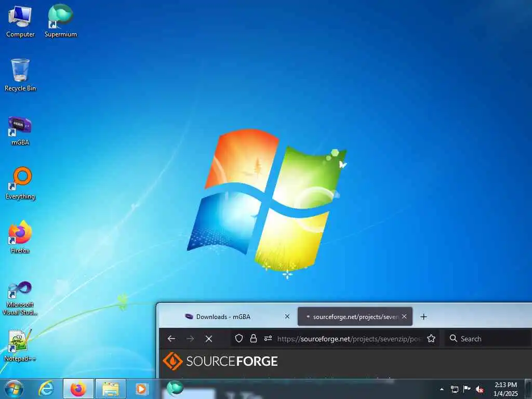This screenshot has height=399, width=532.
Task: Show hidden system tray icons
Action: (442, 389)
